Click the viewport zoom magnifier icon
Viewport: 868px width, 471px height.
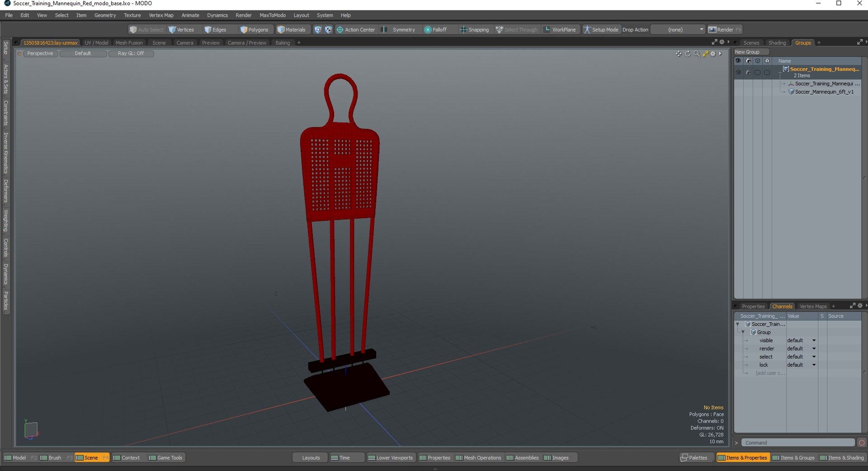697,54
